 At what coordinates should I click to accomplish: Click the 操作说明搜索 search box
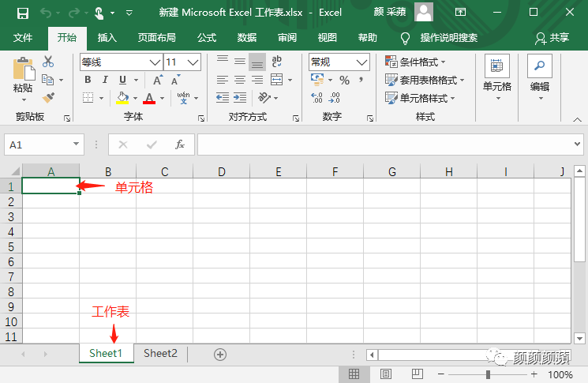448,38
